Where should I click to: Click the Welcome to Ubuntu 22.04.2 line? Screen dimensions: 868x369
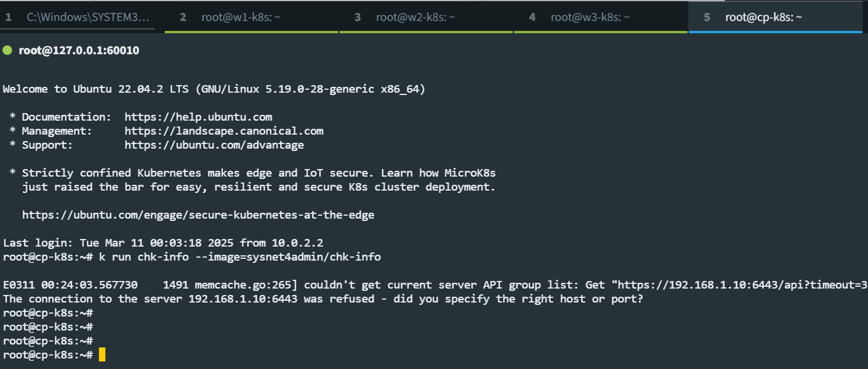click(214, 89)
